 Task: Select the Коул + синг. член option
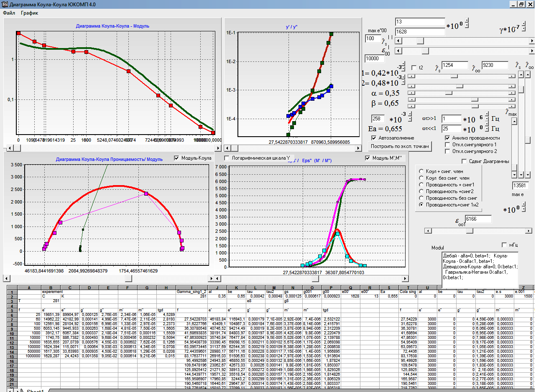point(421,171)
